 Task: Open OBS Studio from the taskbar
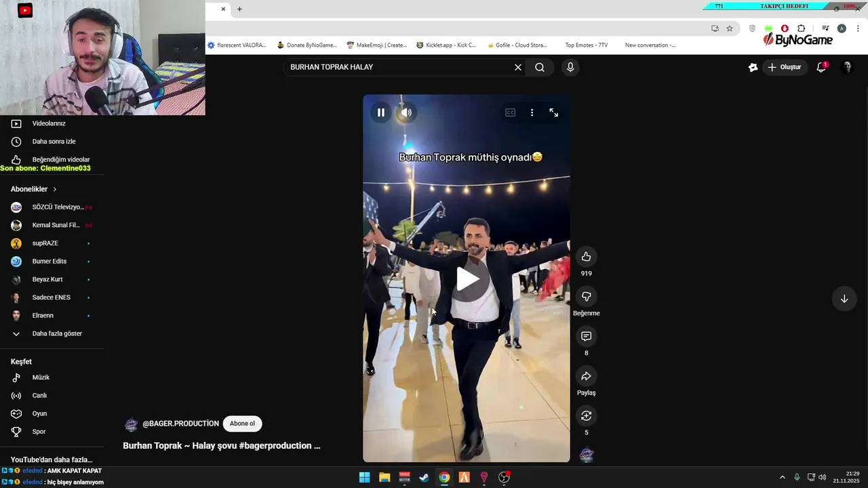(504, 477)
